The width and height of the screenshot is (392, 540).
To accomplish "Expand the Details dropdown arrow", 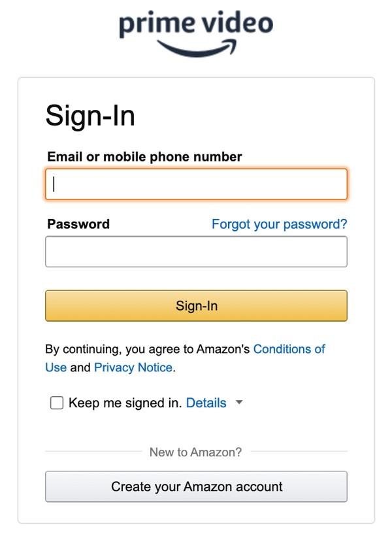I will (x=239, y=402).
